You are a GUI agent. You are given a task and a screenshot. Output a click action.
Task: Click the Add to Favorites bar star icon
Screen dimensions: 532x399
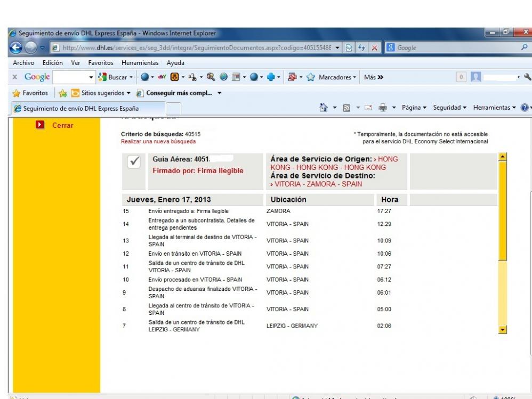pyautogui.click(x=63, y=93)
